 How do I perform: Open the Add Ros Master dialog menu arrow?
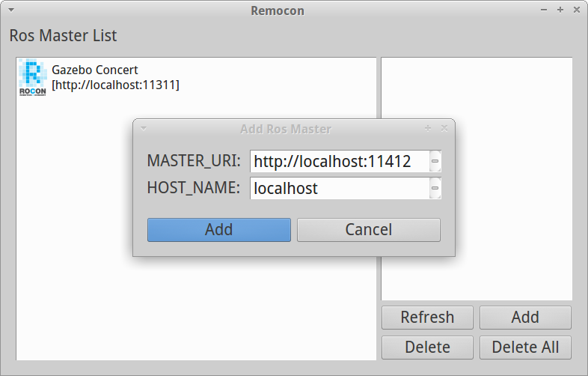click(144, 128)
